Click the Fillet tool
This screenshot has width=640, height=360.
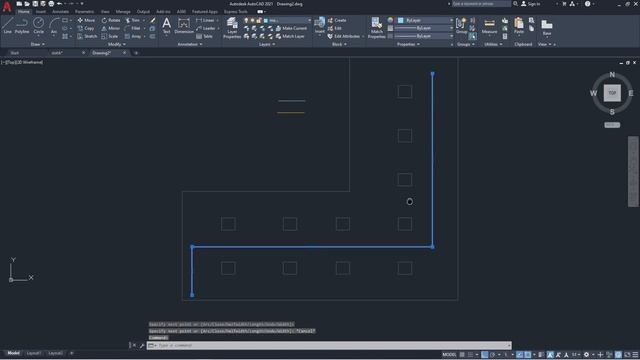tap(133, 28)
